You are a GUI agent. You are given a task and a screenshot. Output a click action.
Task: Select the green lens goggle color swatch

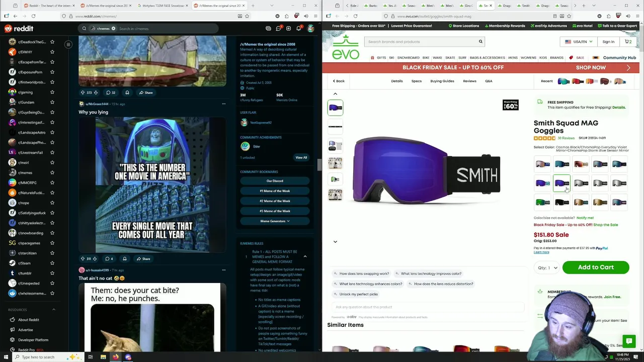(x=543, y=202)
